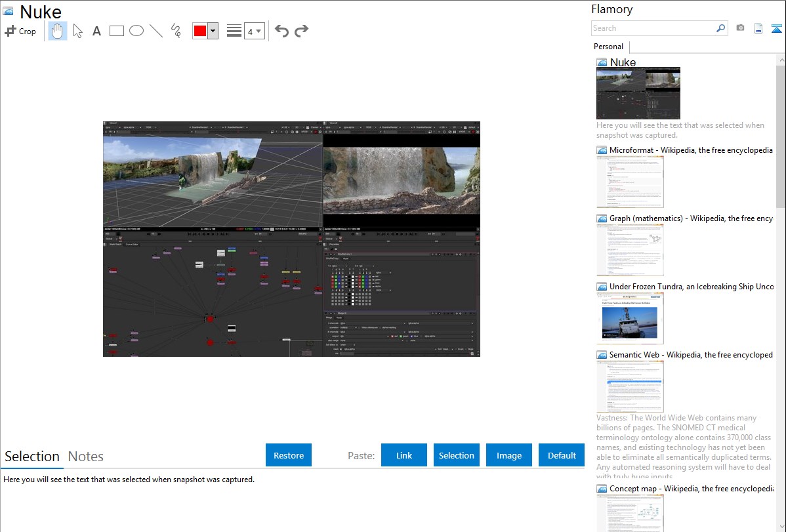Open the Semantic Web snapshot thumbnail

point(630,386)
